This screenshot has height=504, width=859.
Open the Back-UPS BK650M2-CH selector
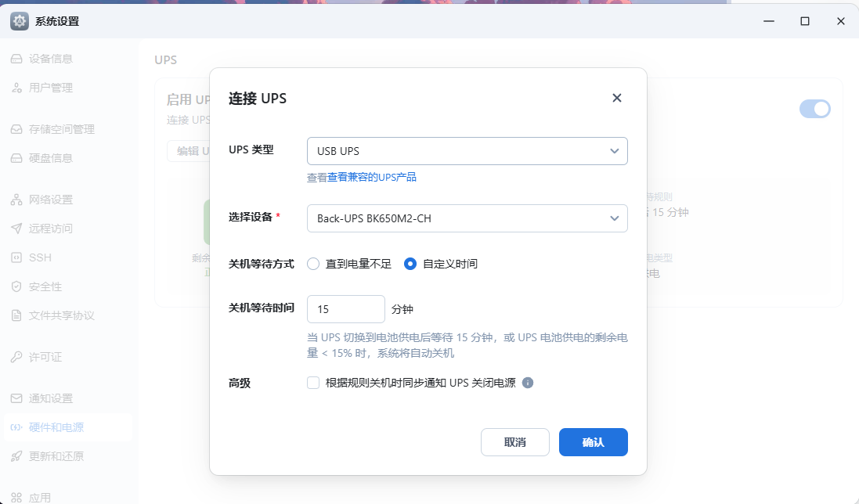click(467, 218)
